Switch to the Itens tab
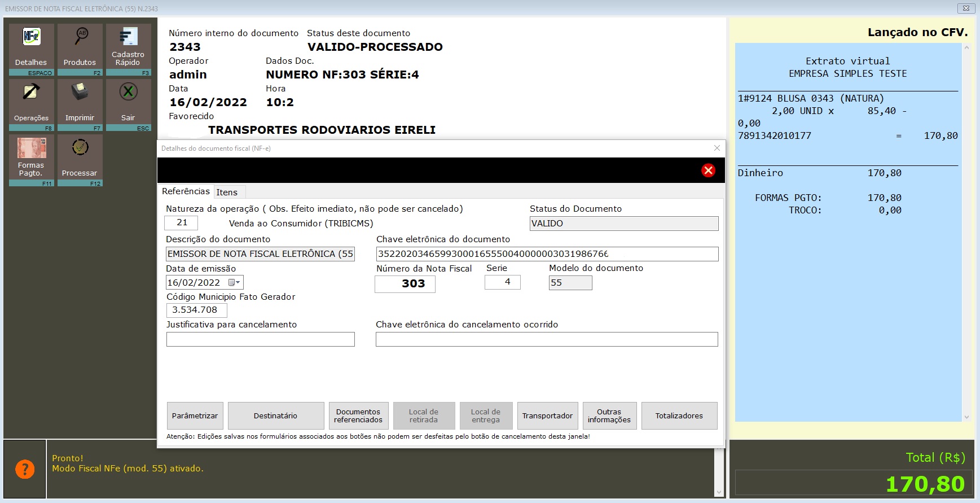The image size is (980, 503). click(x=227, y=192)
